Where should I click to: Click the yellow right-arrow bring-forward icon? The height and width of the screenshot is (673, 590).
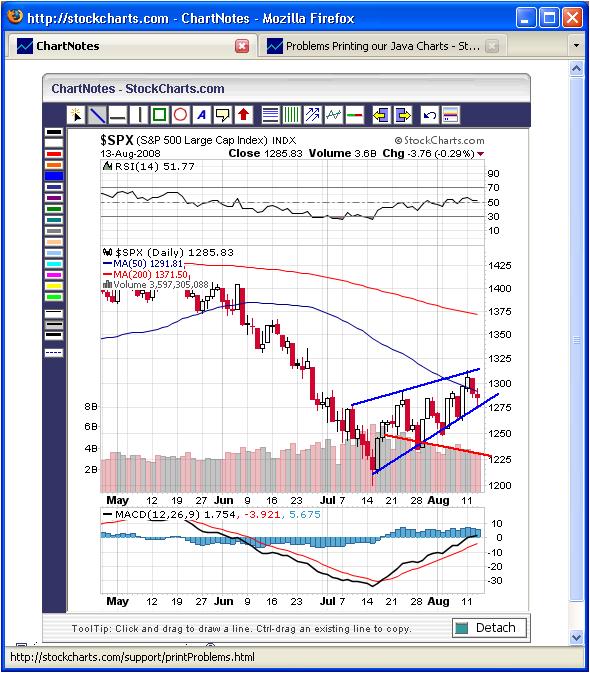pyautogui.click(x=402, y=115)
